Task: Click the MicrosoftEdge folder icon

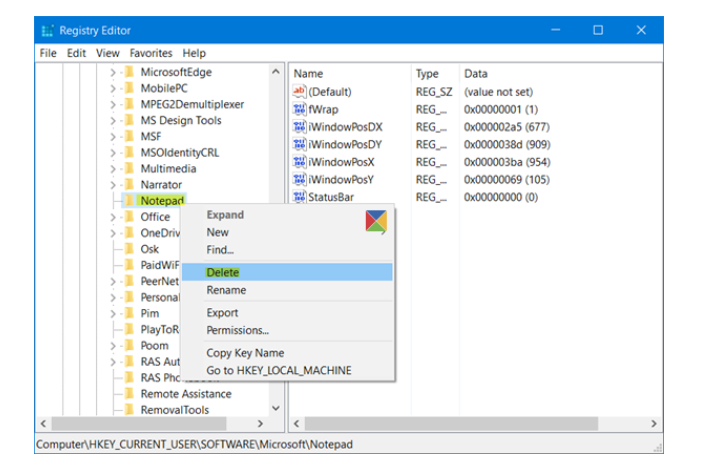Action: (x=130, y=72)
